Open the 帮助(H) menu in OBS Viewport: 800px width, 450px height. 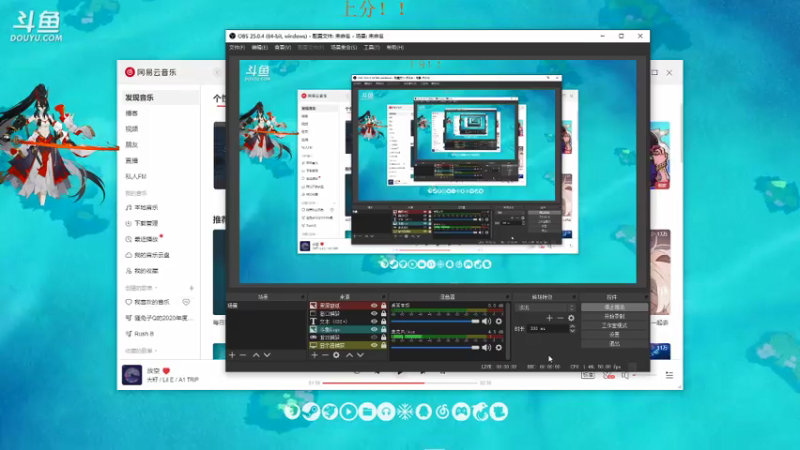395,47
